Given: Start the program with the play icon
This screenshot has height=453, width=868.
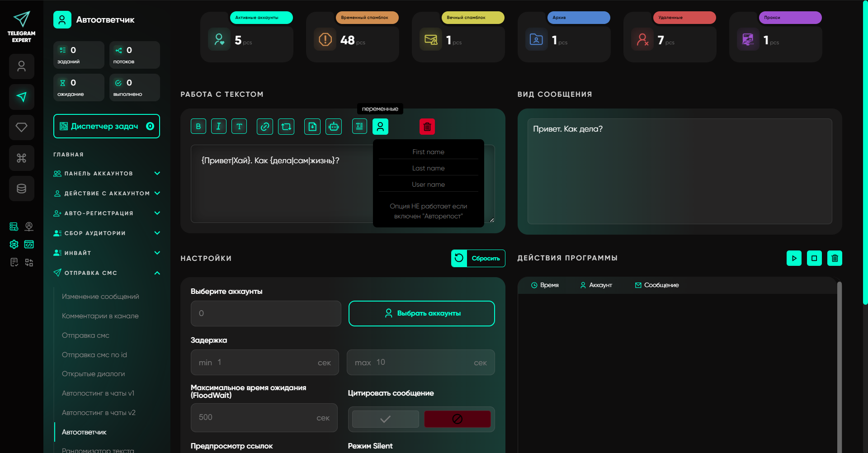Looking at the screenshot, I should (x=794, y=258).
